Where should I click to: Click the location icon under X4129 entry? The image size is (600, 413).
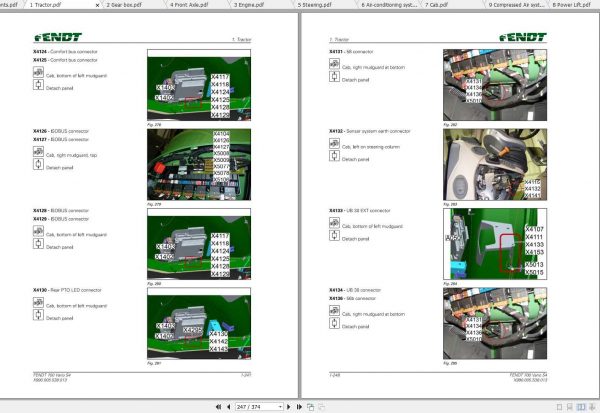(38, 231)
